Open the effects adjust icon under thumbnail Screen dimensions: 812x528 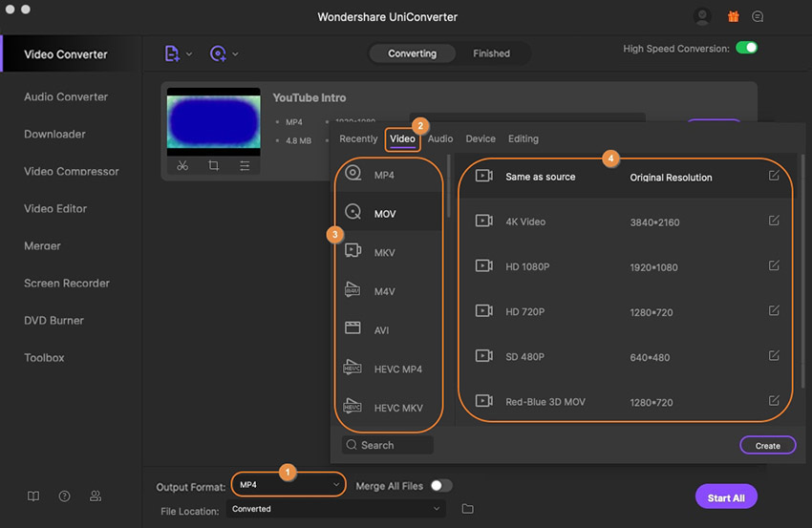point(245,166)
